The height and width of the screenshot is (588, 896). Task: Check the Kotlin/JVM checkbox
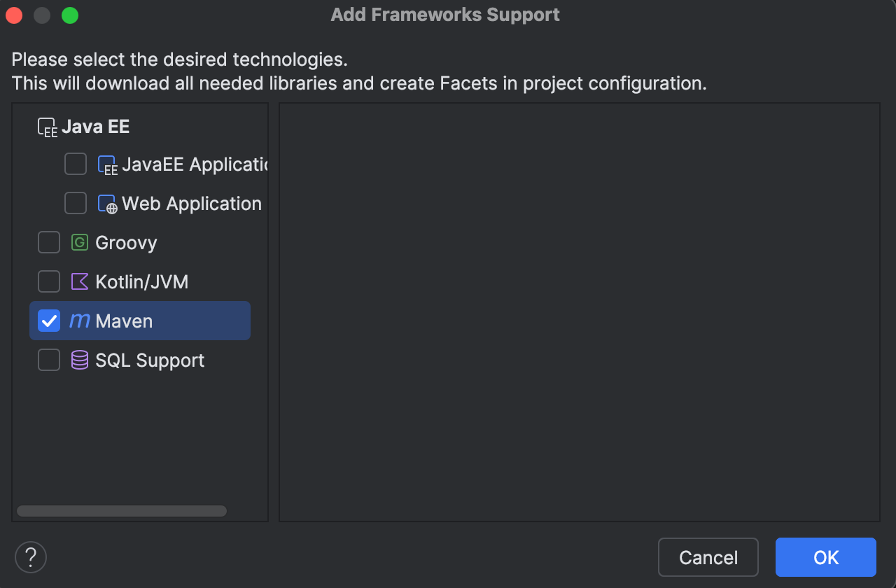click(x=49, y=282)
